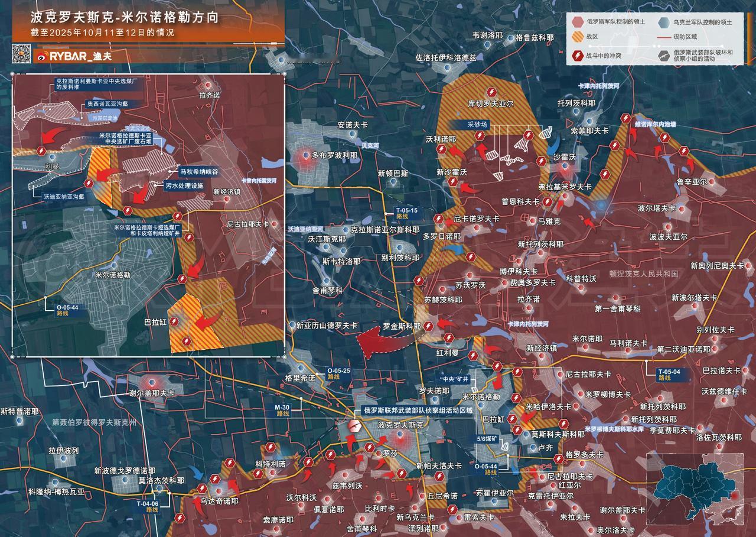
Task: Click the clash icon above 库切罗夫亚尔
Action: [x=490, y=91]
